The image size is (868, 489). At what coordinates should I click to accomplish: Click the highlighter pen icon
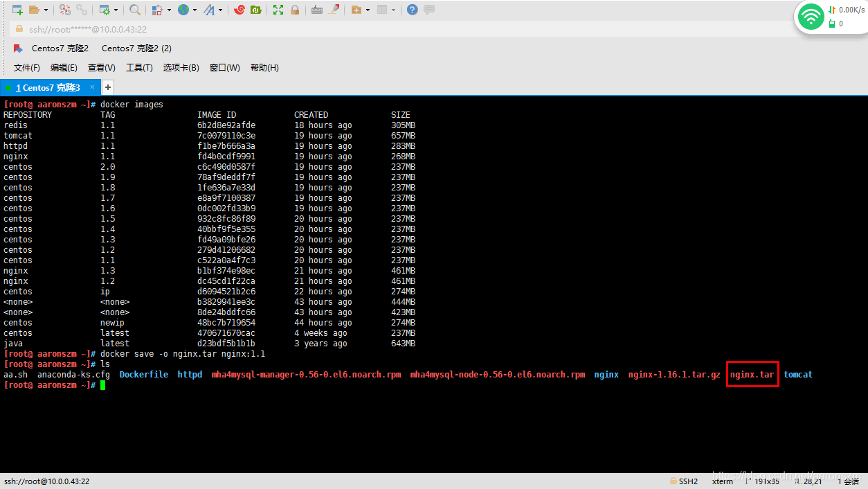[x=334, y=10]
